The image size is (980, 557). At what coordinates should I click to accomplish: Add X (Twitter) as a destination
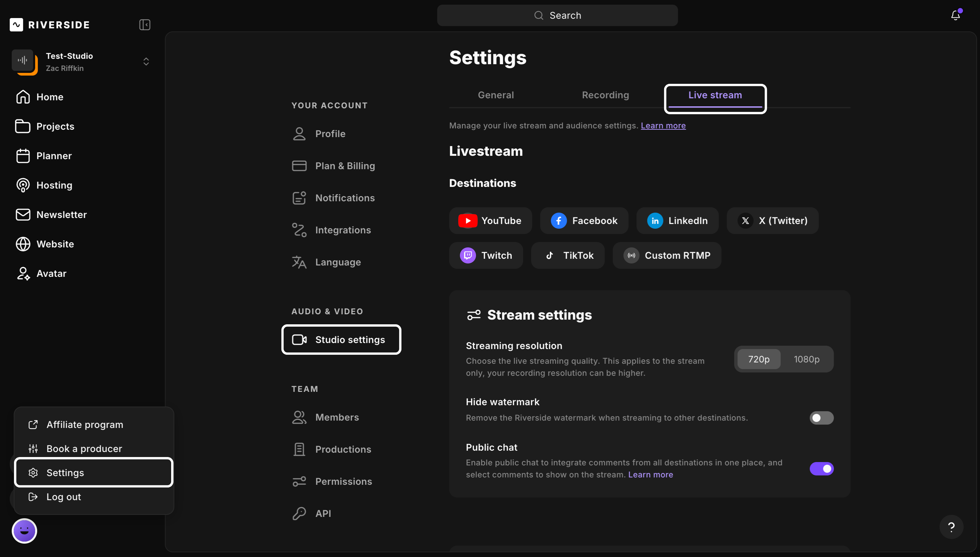[x=772, y=221]
